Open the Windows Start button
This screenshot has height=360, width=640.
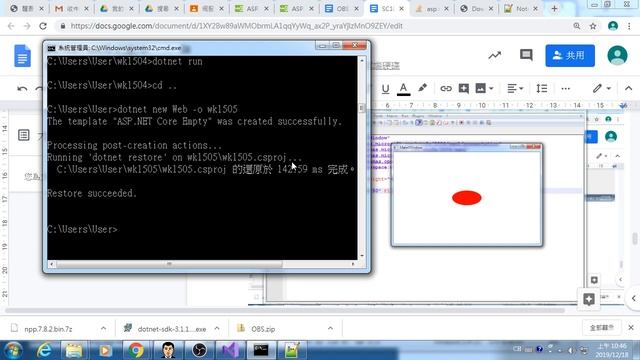tap(13, 350)
